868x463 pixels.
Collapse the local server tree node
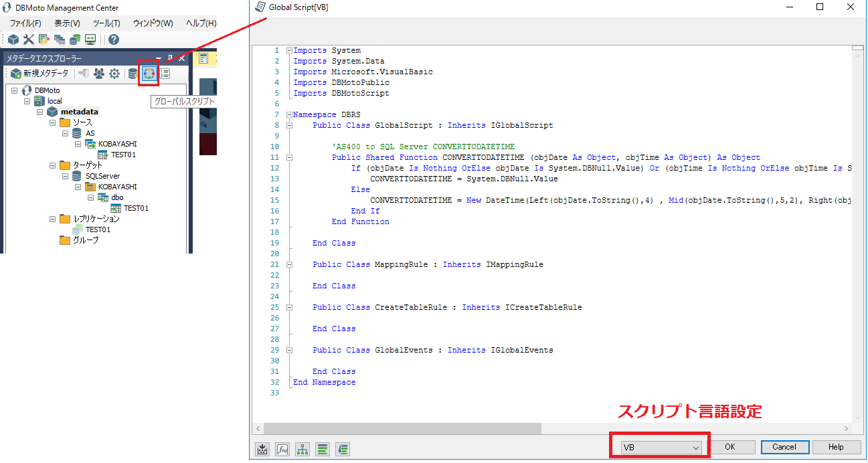(27, 101)
